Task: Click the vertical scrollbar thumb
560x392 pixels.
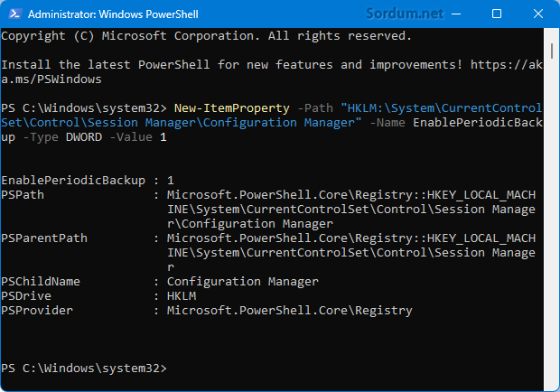Action: click(552, 51)
